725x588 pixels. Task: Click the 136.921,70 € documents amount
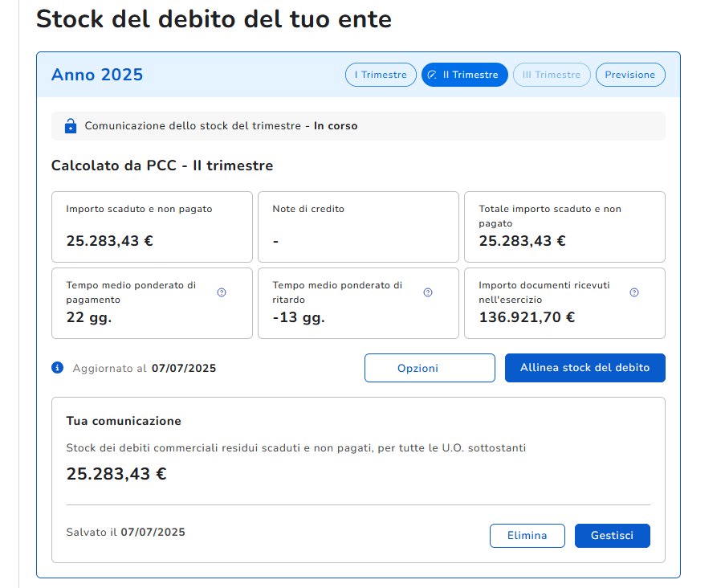point(527,316)
